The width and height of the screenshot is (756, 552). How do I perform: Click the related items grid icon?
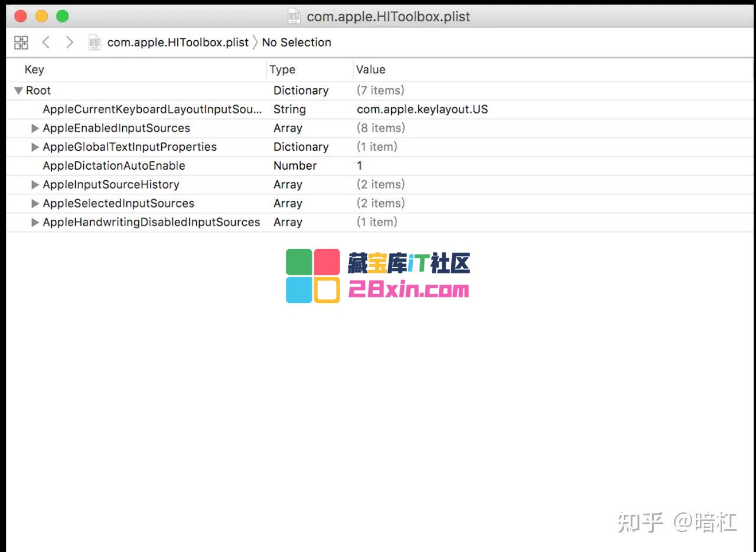[x=21, y=43]
